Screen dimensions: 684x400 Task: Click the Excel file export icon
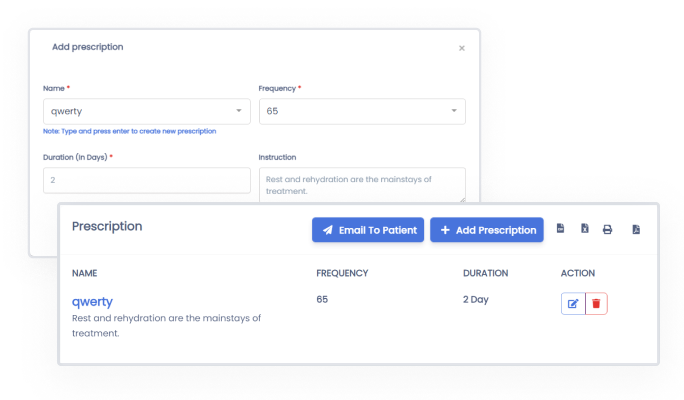click(584, 229)
